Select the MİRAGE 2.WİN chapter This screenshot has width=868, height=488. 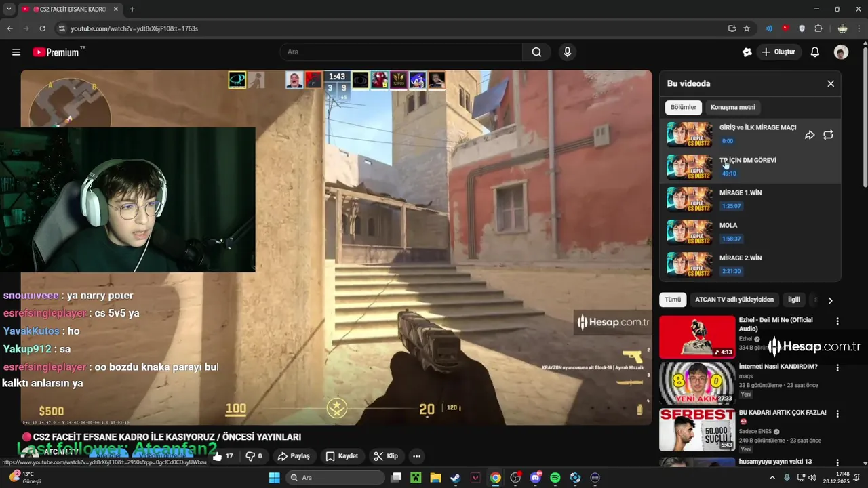tap(750, 264)
